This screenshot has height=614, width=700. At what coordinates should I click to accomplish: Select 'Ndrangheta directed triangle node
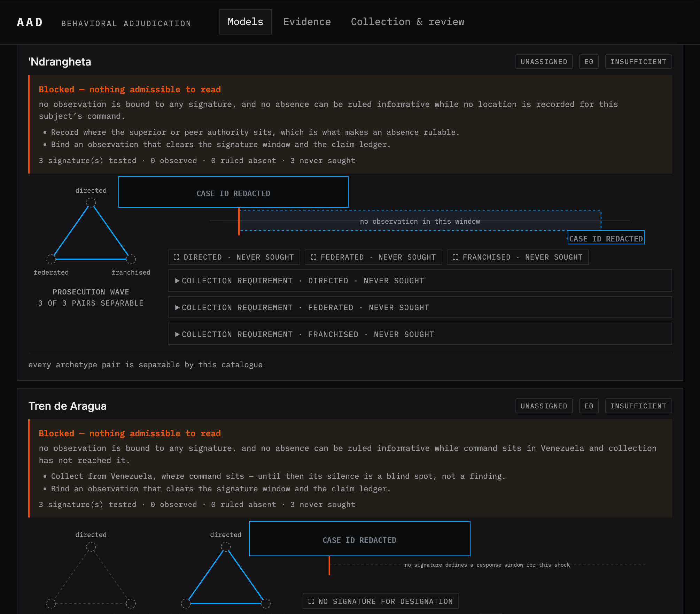point(91,202)
